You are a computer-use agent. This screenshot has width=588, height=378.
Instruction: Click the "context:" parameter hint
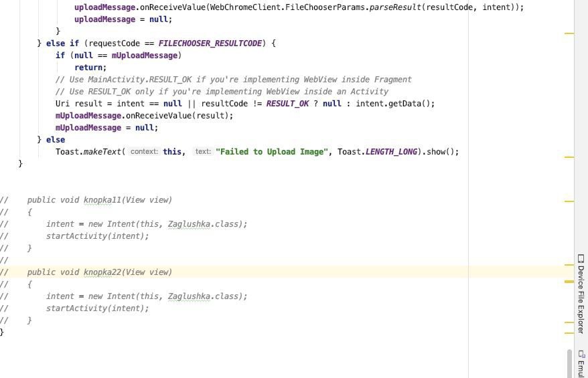coord(144,152)
